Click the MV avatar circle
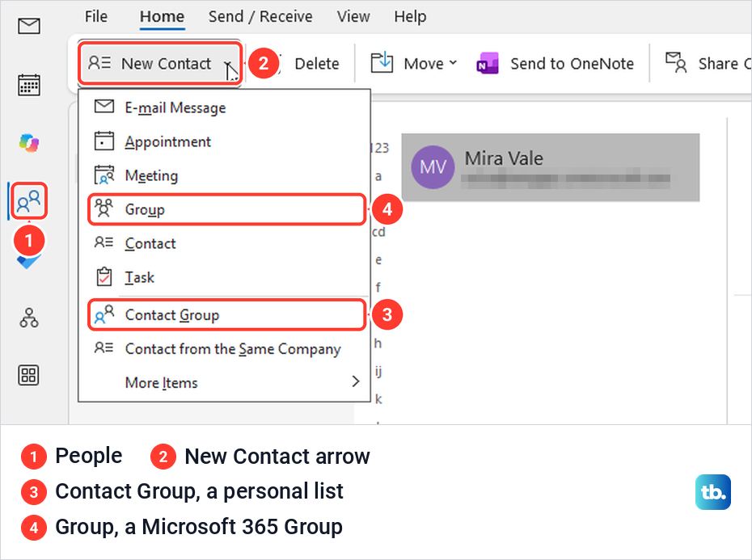752x560 pixels. tap(433, 167)
